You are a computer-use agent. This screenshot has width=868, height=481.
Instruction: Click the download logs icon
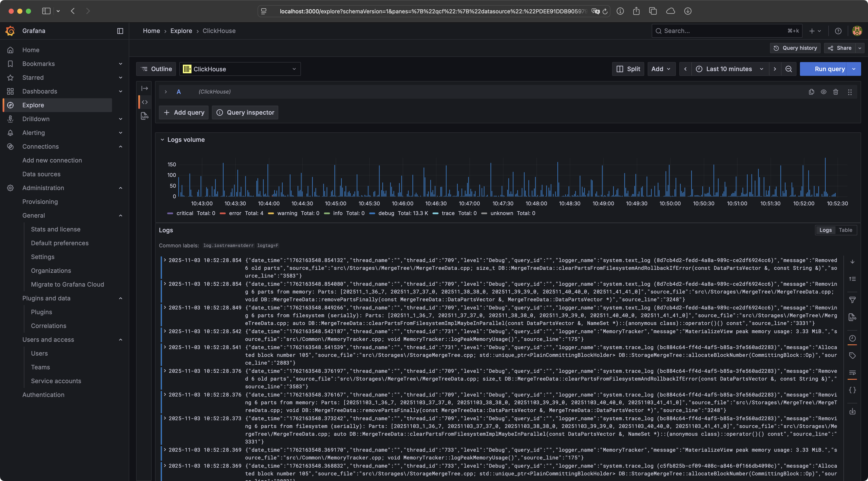(852, 411)
